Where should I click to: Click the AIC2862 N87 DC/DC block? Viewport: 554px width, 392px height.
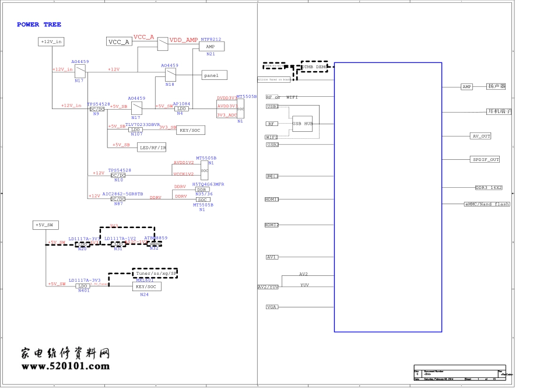pyautogui.click(x=118, y=199)
